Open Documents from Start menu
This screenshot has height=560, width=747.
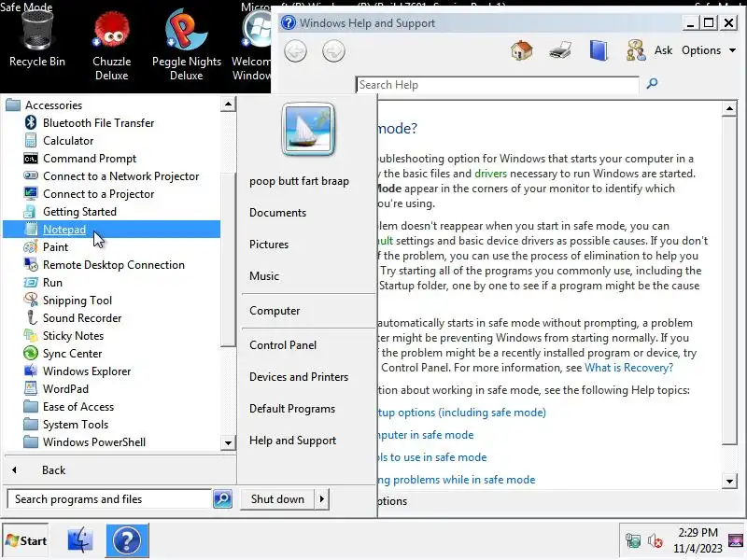277,213
